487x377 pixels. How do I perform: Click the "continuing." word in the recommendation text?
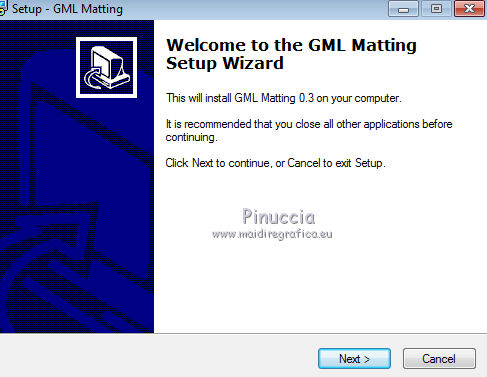tap(191, 137)
